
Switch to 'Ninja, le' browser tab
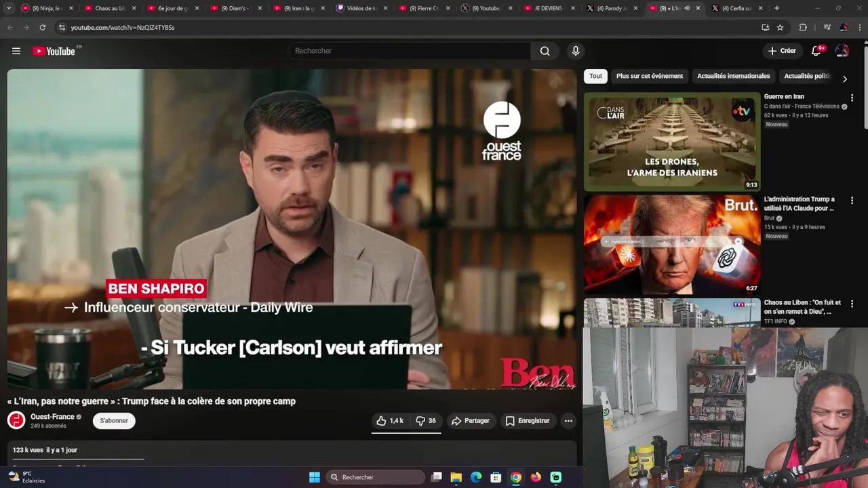coord(46,8)
